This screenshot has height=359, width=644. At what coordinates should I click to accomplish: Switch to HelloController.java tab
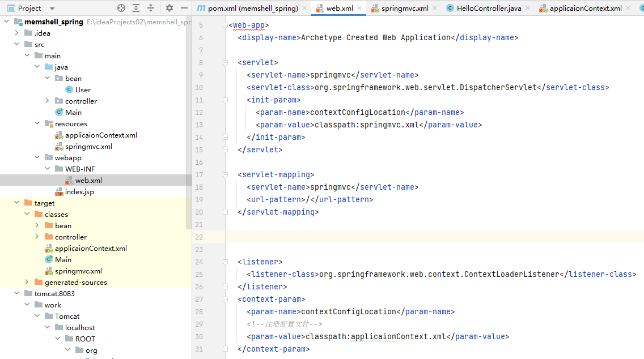pyautogui.click(x=489, y=8)
